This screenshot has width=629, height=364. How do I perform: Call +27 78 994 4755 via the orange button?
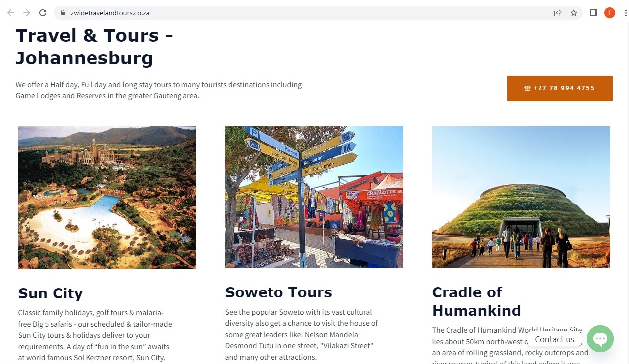coord(559,88)
